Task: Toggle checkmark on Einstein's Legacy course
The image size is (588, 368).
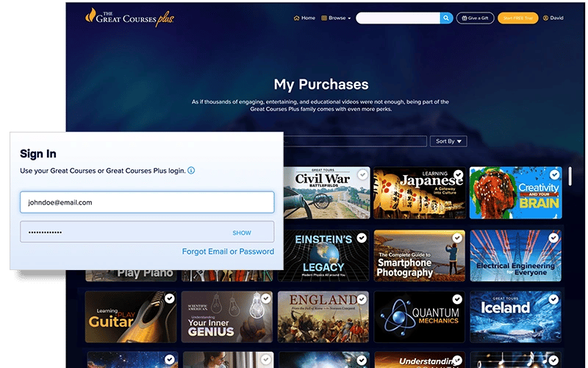Action: point(362,238)
